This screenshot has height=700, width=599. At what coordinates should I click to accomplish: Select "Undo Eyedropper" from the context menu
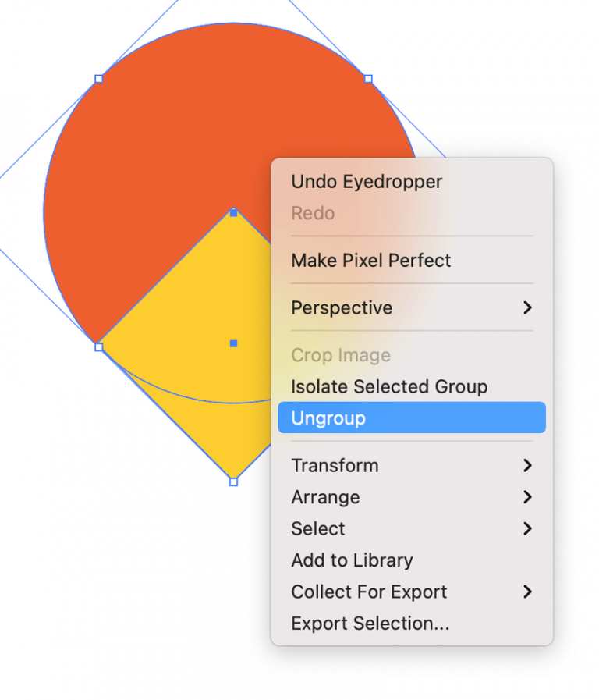point(367,182)
